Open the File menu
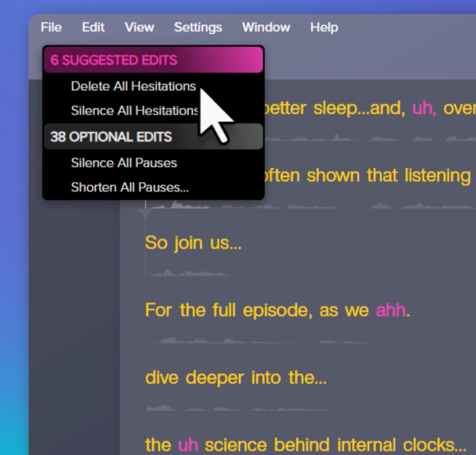This screenshot has height=455, width=476. (51, 27)
